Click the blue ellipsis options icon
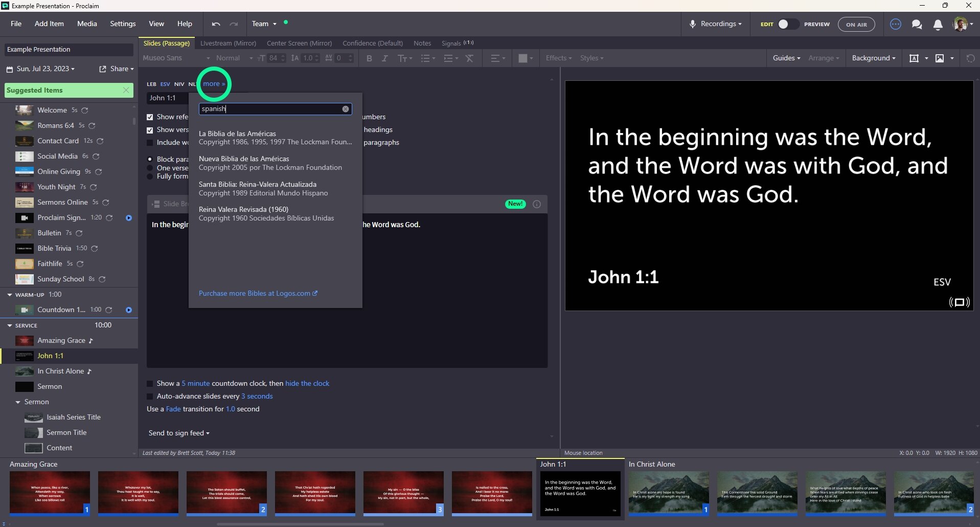Viewport: 980px width, 527px height. [x=896, y=24]
